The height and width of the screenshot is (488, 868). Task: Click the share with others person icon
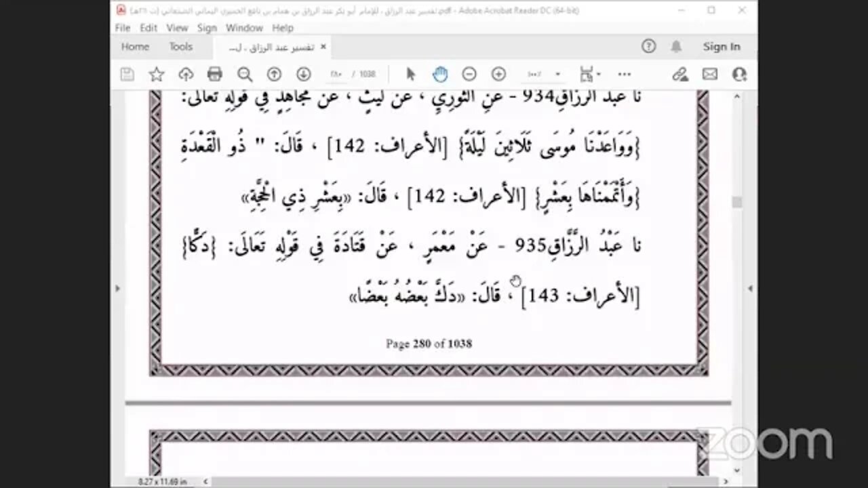[739, 75]
